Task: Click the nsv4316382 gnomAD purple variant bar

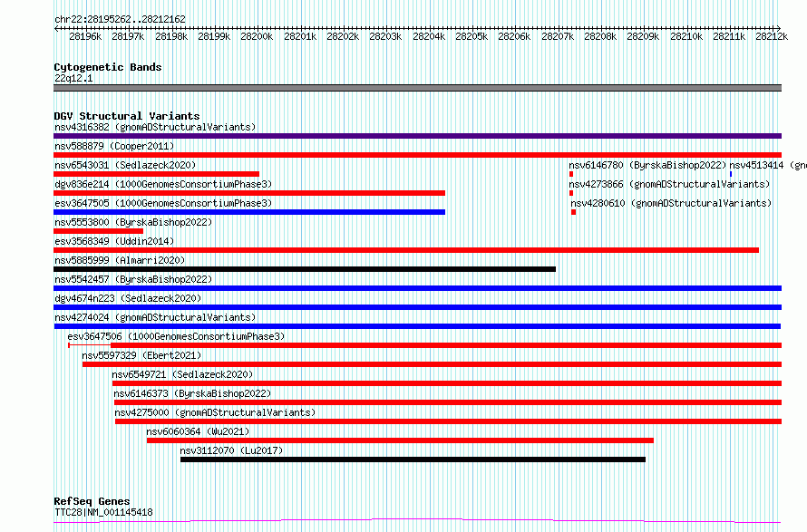Action: click(x=417, y=136)
